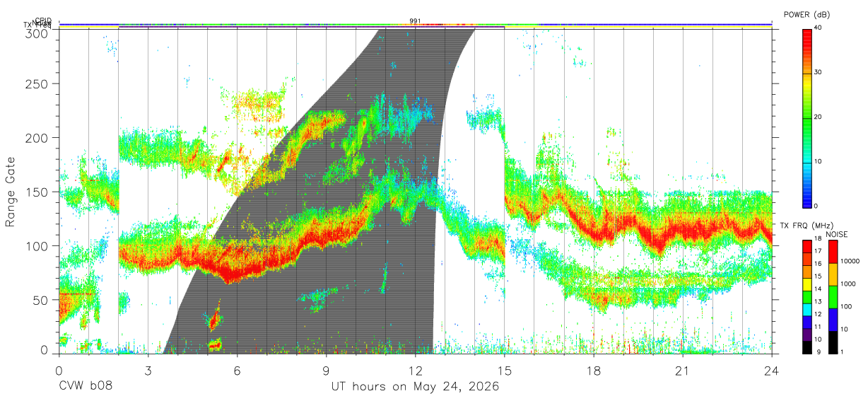Click the 30 label on the power colorbar
Screen dimensions: 868x401
[817, 72]
